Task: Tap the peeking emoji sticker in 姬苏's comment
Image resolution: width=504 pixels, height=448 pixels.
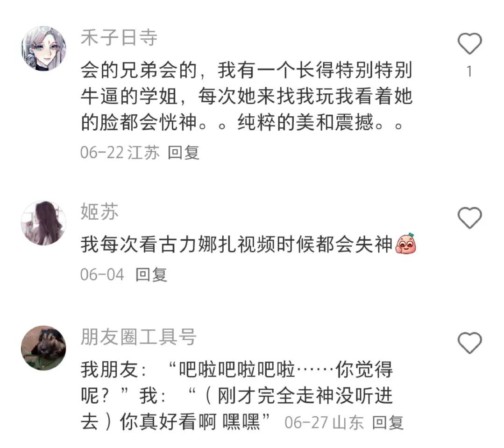Action: point(405,244)
